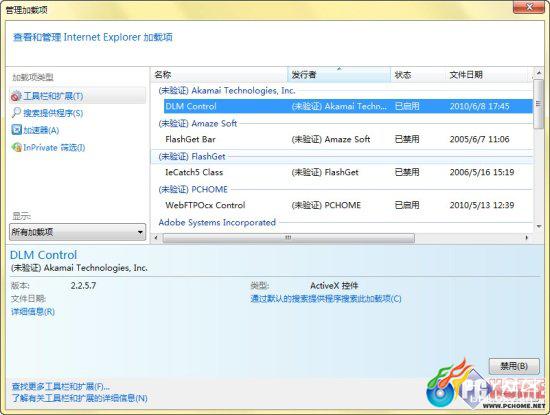The height and width of the screenshot is (415, 550).
Task: Select the FlashGet Bar add-on row
Action: (x=348, y=139)
